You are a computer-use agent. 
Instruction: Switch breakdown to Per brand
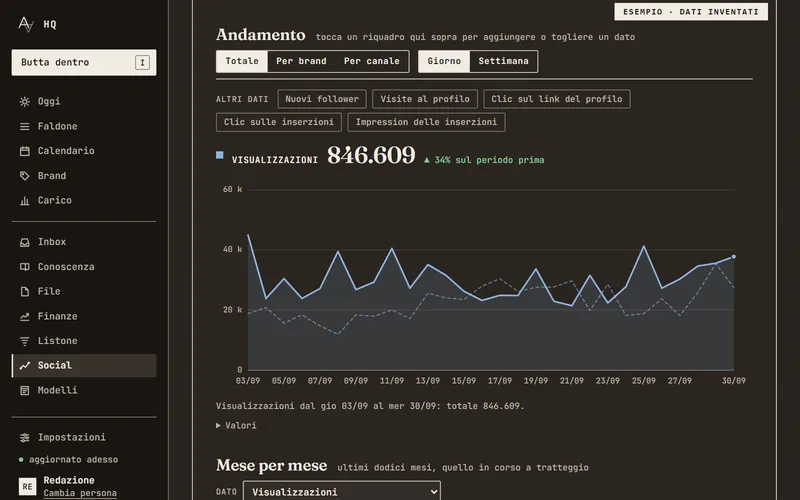(301, 61)
